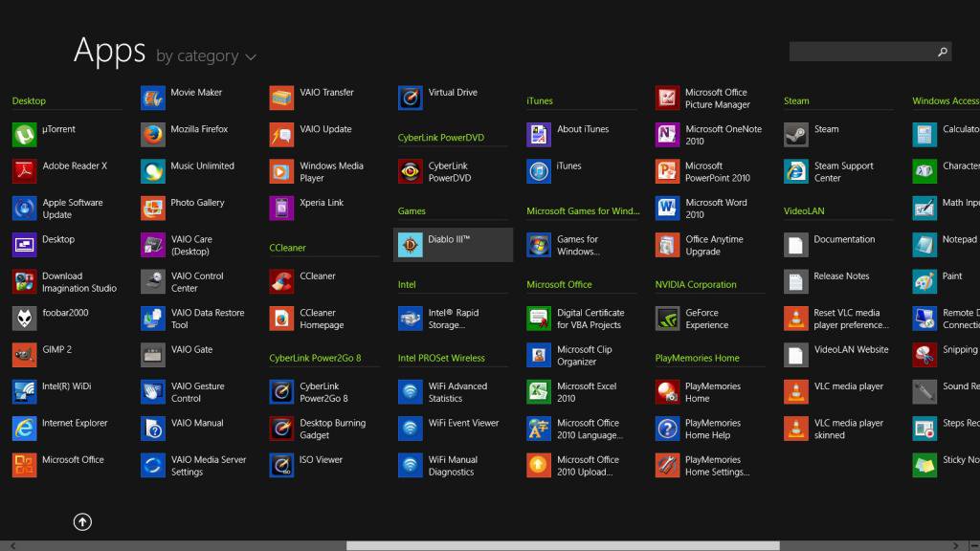Open Microsoft OneNote 2010 icon

667,135
